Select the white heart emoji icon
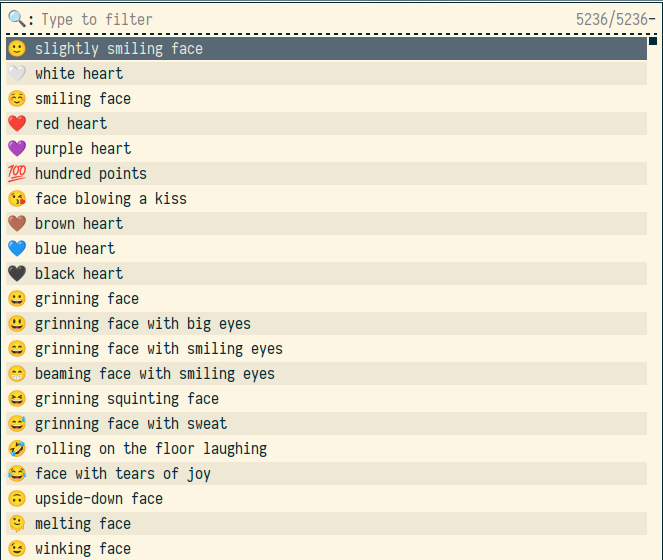Screen dimensions: 663x560 pyautogui.click(x=16, y=74)
